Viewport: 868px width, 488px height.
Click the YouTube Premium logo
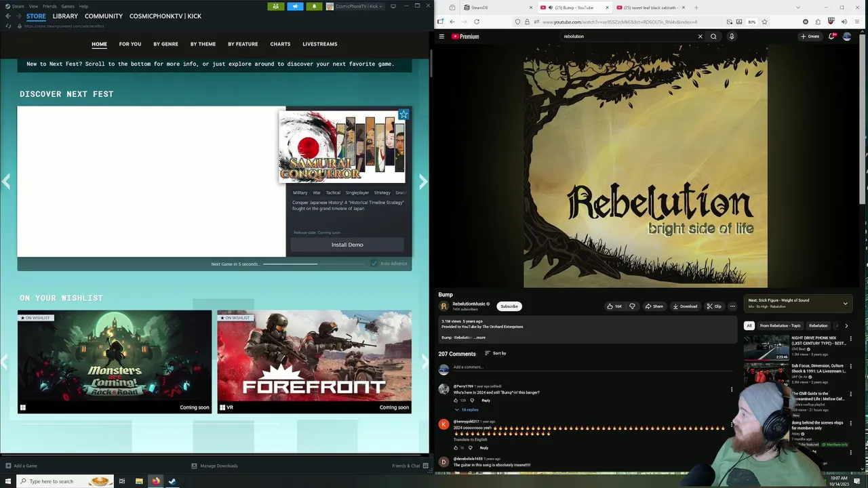pyautogui.click(x=465, y=37)
